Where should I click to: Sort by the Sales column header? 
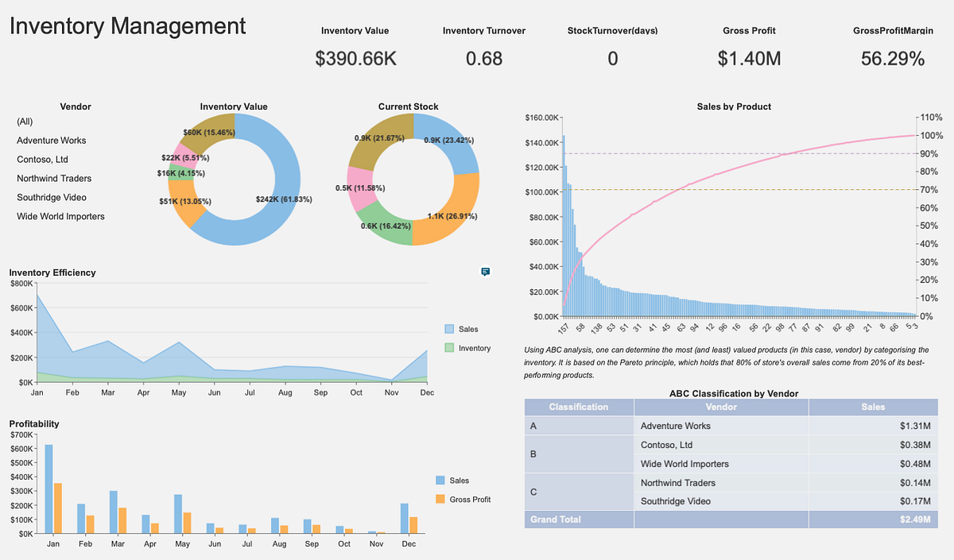pyautogui.click(x=873, y=407)
